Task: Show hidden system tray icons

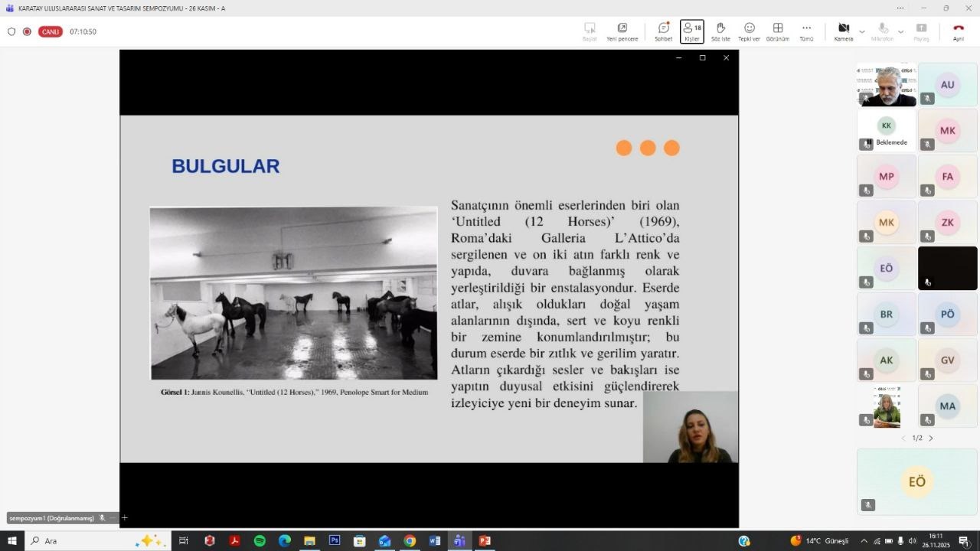Action: click(x=864, y=541)
